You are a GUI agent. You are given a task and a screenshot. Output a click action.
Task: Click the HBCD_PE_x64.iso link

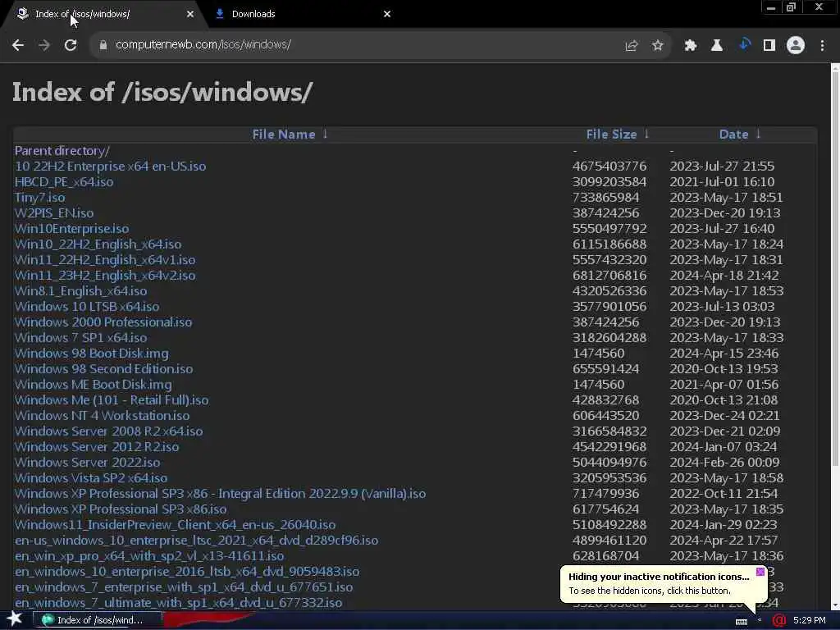64,181
